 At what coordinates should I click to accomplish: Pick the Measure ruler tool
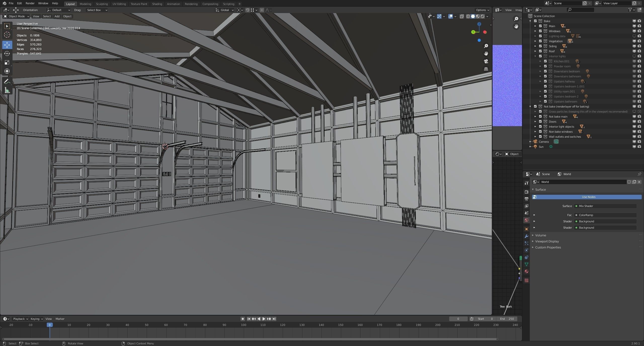[x=7, y=90]
